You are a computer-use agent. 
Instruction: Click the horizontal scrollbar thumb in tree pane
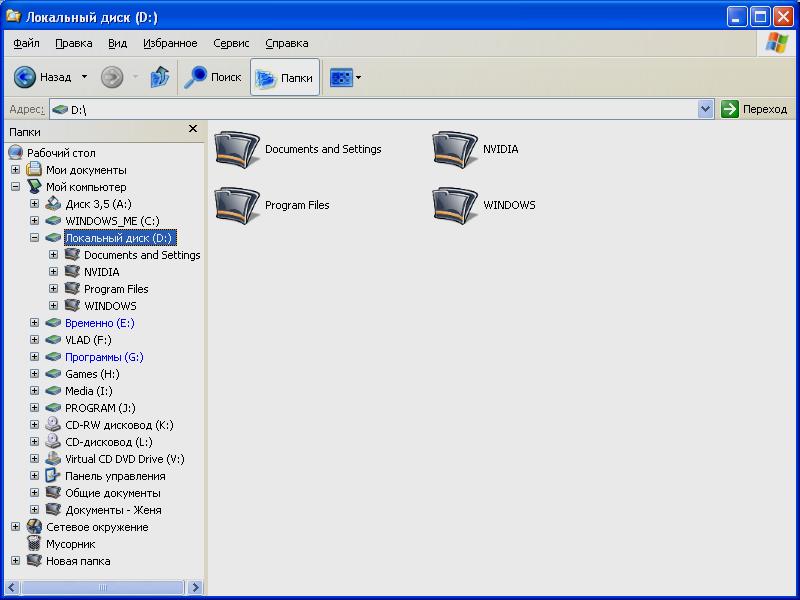coord(102,588)
